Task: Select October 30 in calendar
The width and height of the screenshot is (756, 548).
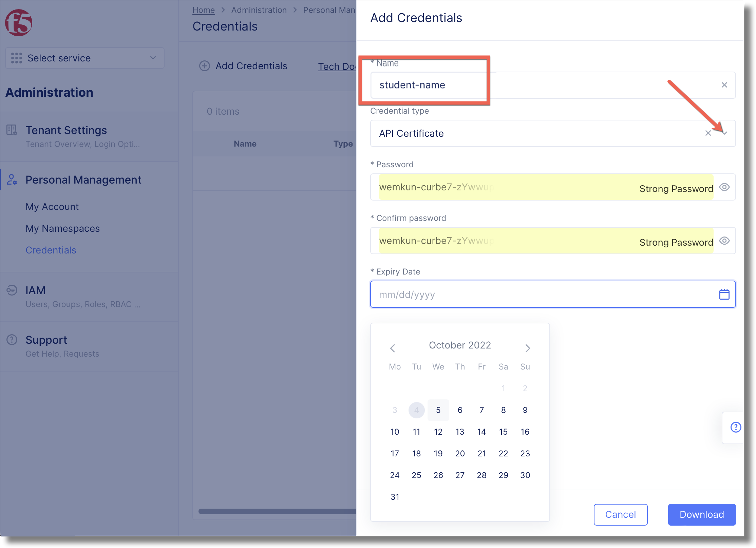Action: pyautogui.click(x=525, y=475)
